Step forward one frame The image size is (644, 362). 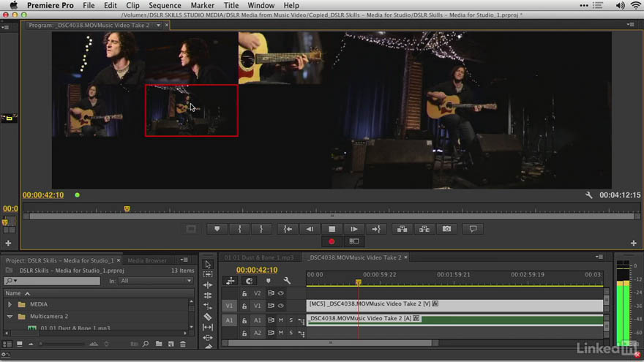click(x=354, y=229)
